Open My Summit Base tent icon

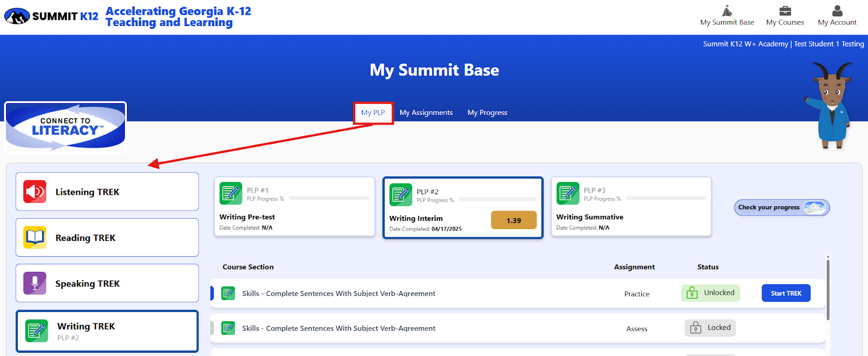click(727, 11)
